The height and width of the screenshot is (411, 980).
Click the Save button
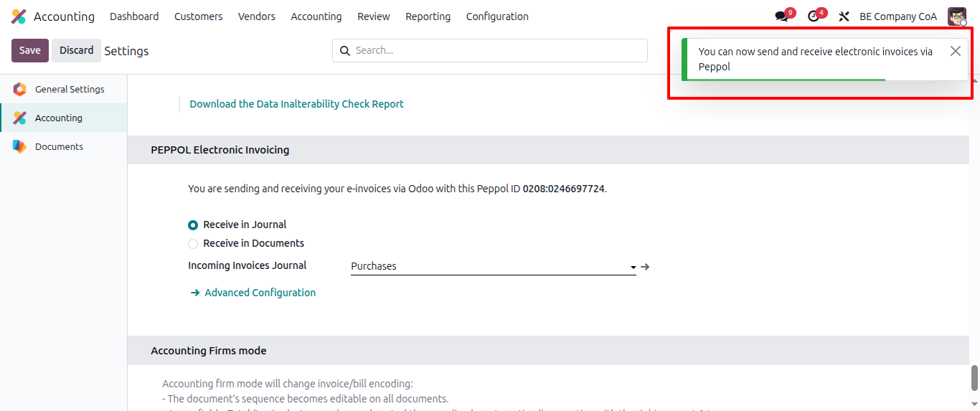[30, 50]
